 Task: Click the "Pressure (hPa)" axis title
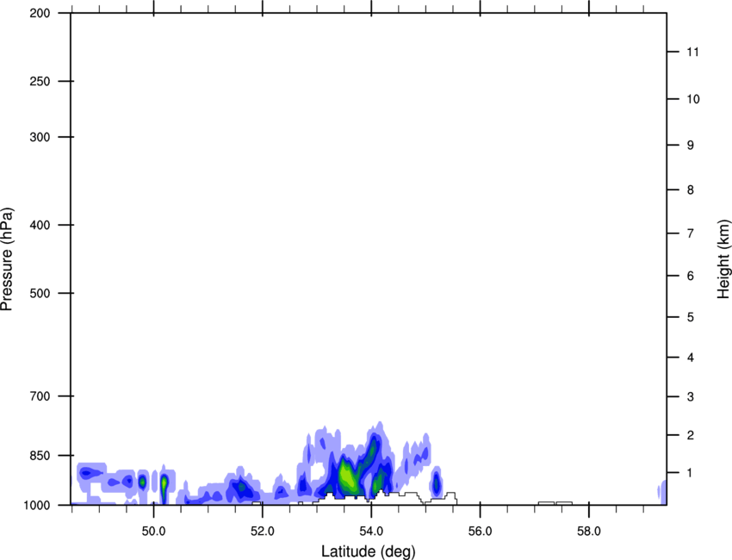click(7, 259)
